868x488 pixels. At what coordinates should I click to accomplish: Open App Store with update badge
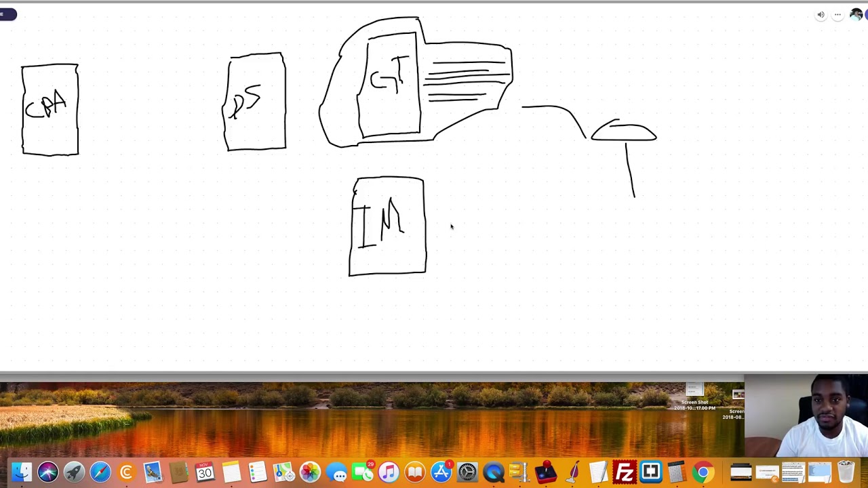pos(441,472)
